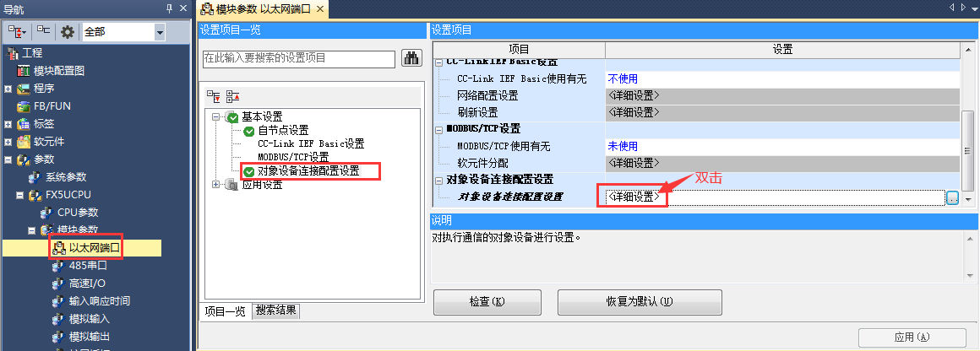Screen dimensions: 980x351
Task: Click the navigation collapse tree icon
Action: point(44,31)
